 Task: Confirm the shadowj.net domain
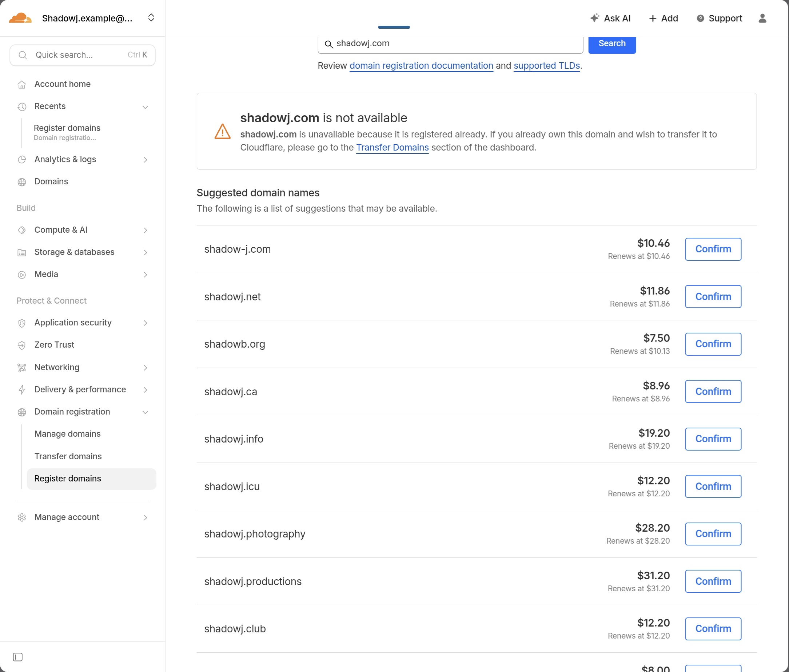713,296
